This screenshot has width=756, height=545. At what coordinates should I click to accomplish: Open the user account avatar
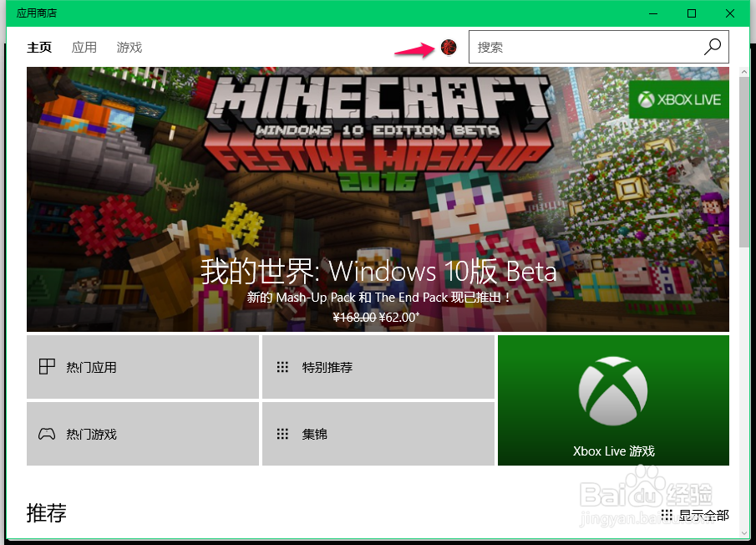tap(449, 48)
